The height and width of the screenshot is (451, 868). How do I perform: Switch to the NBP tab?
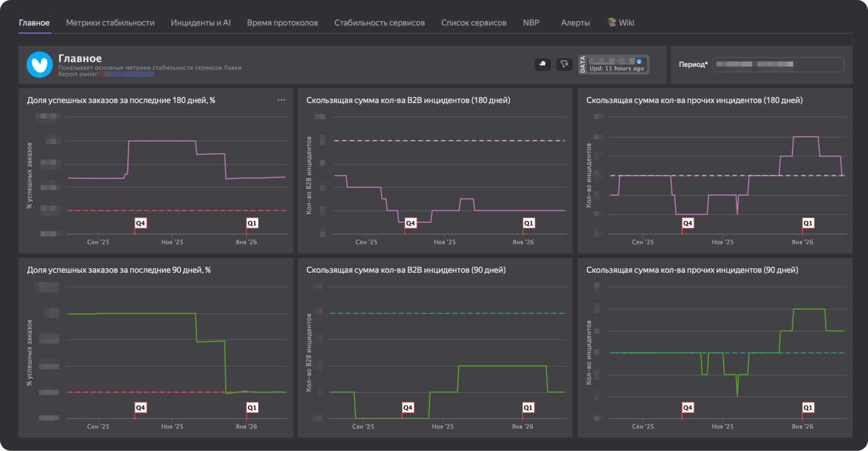(531, 23)
